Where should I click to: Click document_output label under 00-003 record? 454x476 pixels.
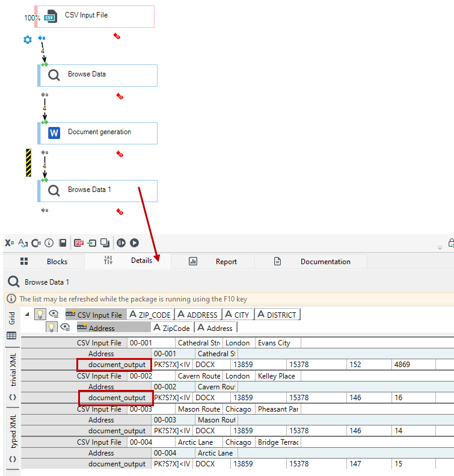coord(117,431)
